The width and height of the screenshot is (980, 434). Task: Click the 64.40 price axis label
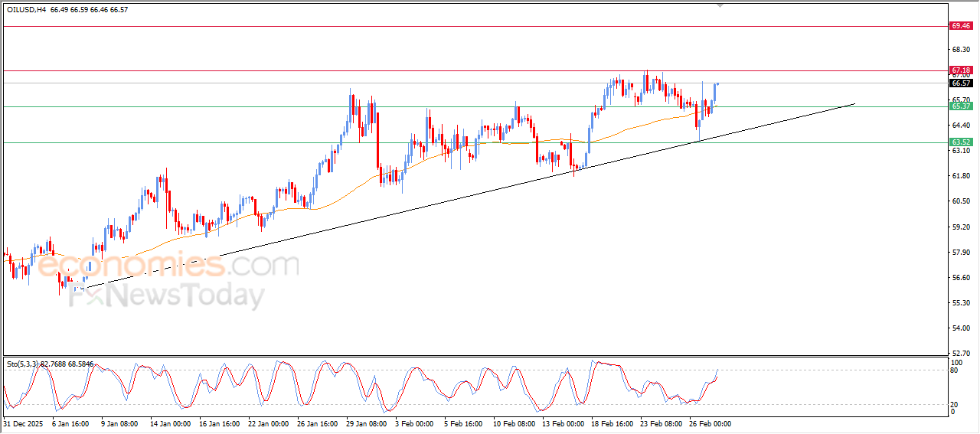coord(961,125)
